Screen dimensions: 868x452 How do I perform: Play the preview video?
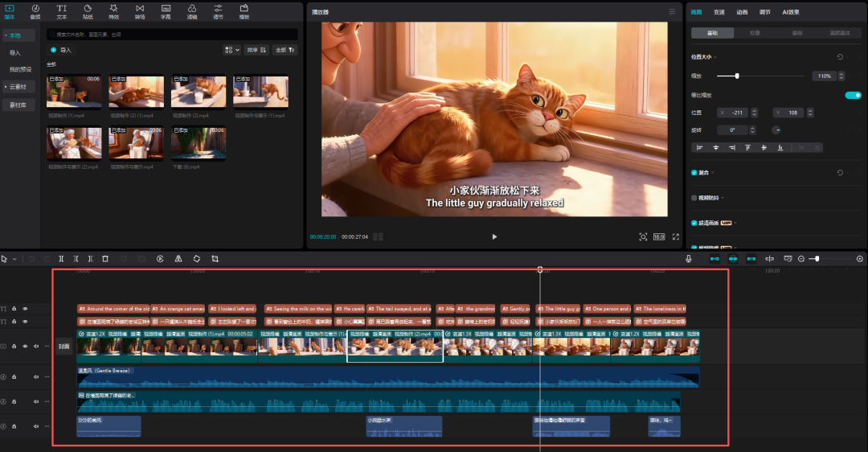(494, 236)
